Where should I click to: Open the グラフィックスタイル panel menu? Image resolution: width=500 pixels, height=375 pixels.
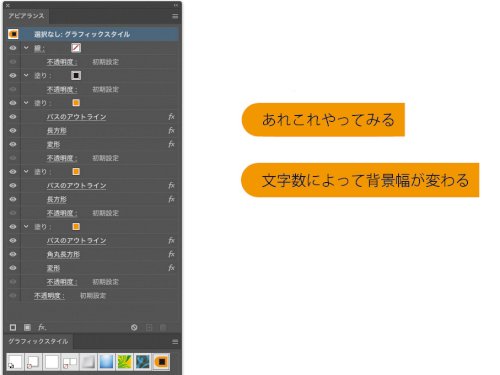(x=175, y=342)
